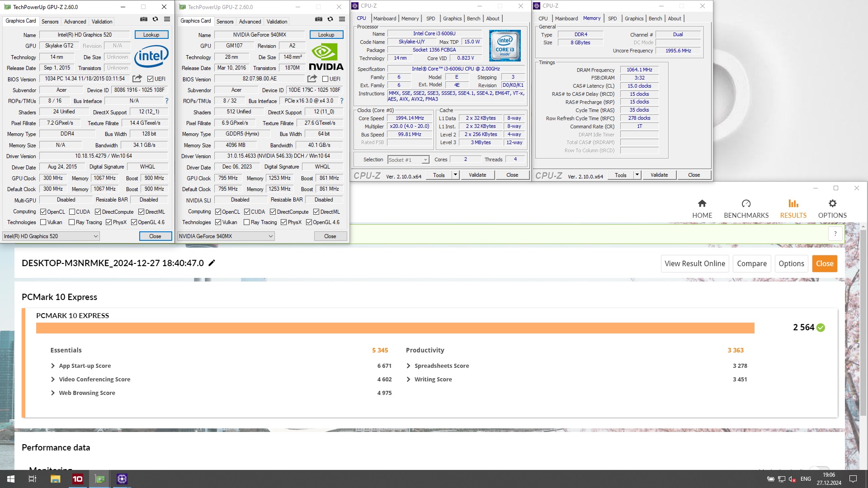Toggle CUDA checkbox in Intel GPU-Z
The height and width of the screenshot is (488, 868).
72,212
